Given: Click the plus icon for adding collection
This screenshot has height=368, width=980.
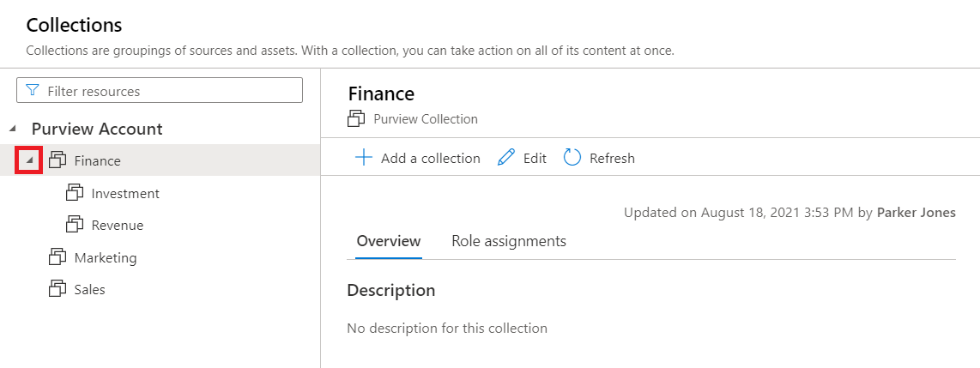Looking at the screenshot, I should [x=364, y=158].
